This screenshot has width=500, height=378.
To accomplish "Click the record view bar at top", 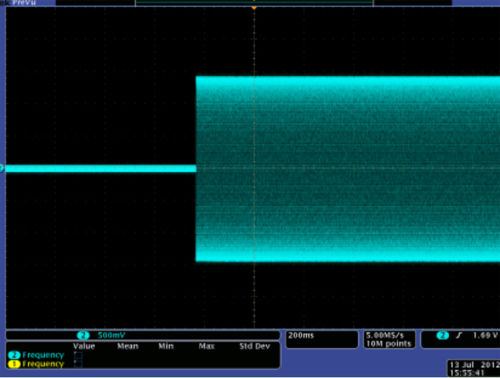I will click(x=254, y=3).
